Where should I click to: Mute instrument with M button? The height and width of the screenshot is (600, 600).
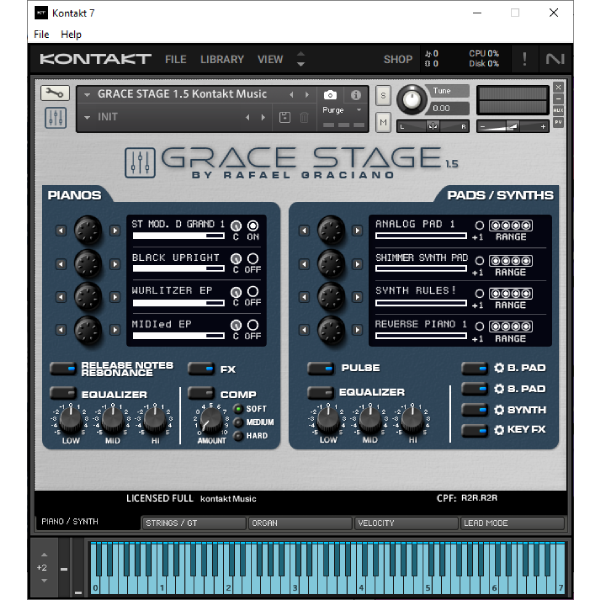pyautogui.click(x=383, y=122)
